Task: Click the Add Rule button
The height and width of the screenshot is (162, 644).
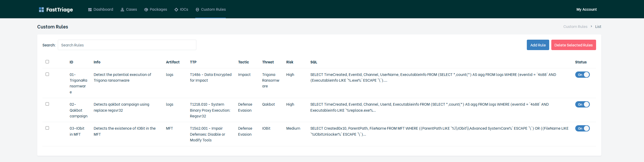Action: (x=538, y=45)
